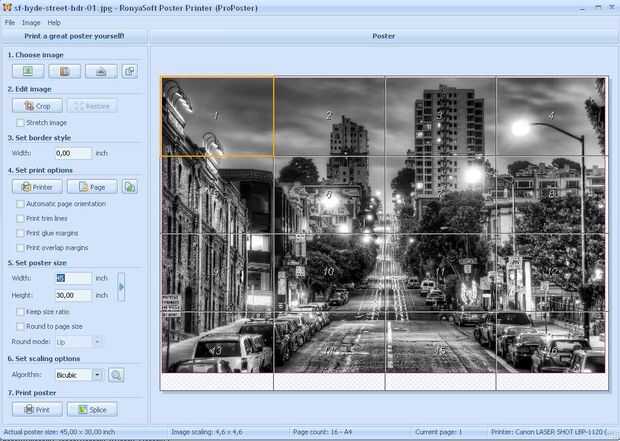Click the 'Poster' panel header
The image size is (620, 441).
coord(384,36)
